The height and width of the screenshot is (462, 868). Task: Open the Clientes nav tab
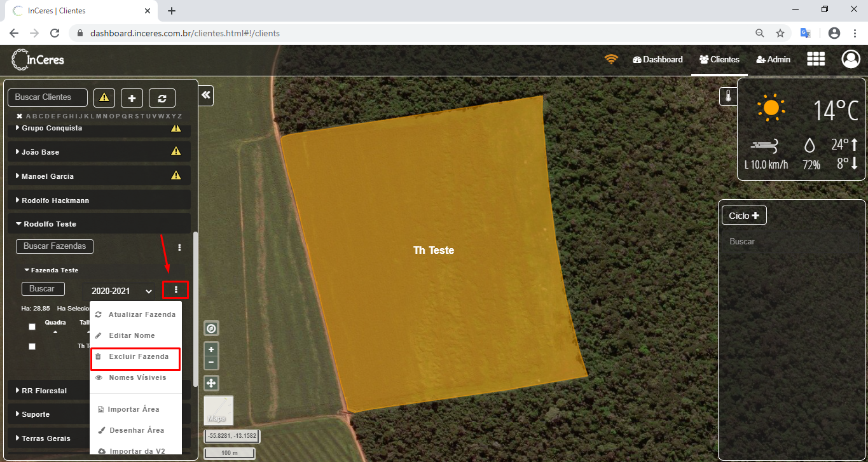click(719, 59)
